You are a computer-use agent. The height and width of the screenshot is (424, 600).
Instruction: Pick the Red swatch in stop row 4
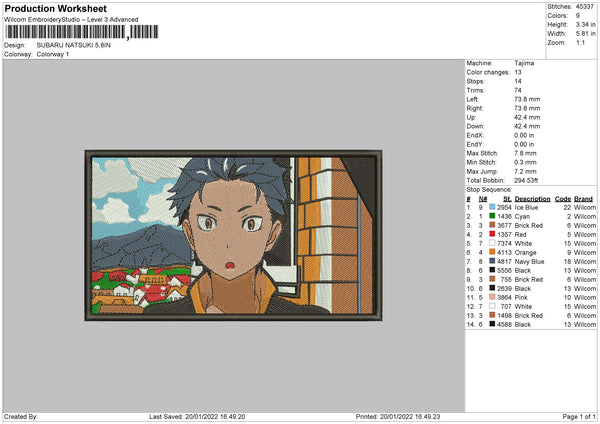(492, 234)
